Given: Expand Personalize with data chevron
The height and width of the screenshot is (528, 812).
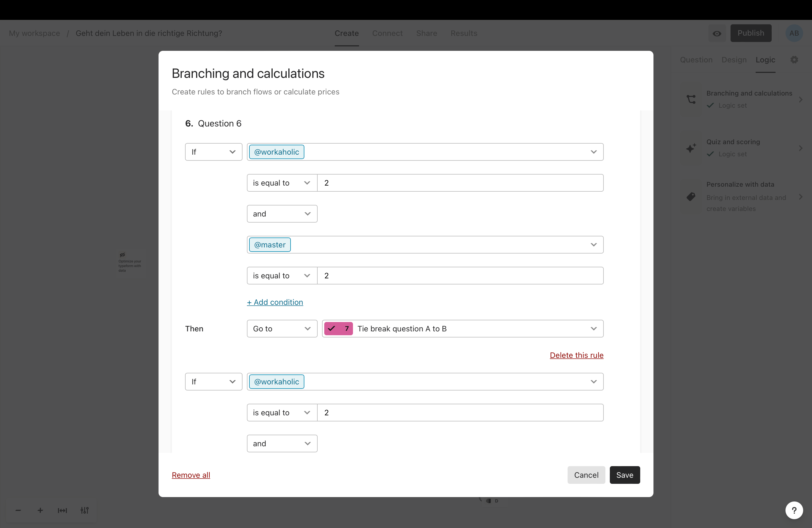Looking at the screenshot, I should (800, 197).
